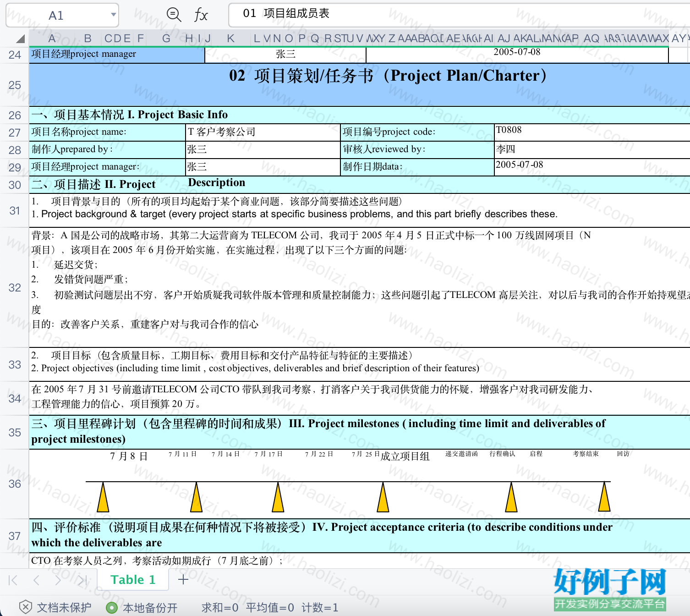
Task: Select row header 30
Action: click(x=15, y=185)
